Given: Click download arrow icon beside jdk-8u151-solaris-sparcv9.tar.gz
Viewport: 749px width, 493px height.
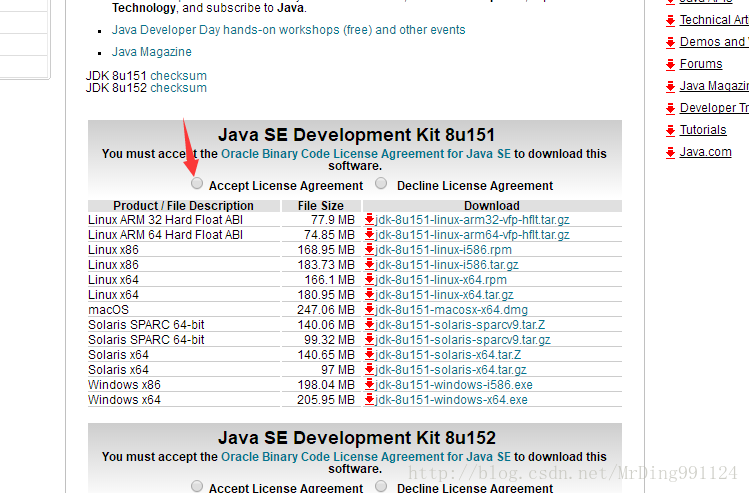Looking at the screenshot, I should pos(369,340).
